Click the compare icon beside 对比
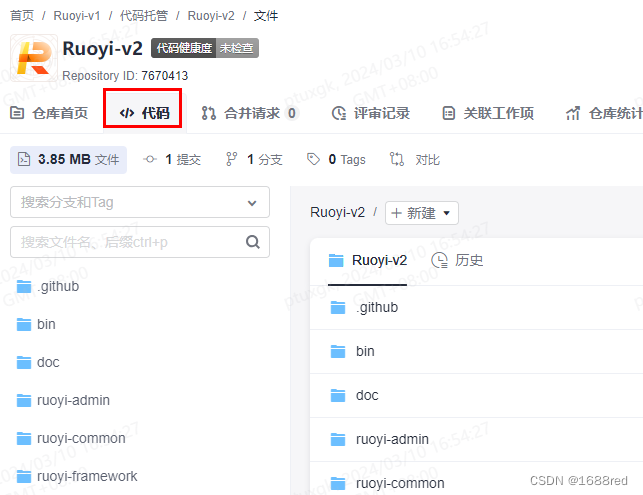Screen dimensions: 643x495 (397, 159)
